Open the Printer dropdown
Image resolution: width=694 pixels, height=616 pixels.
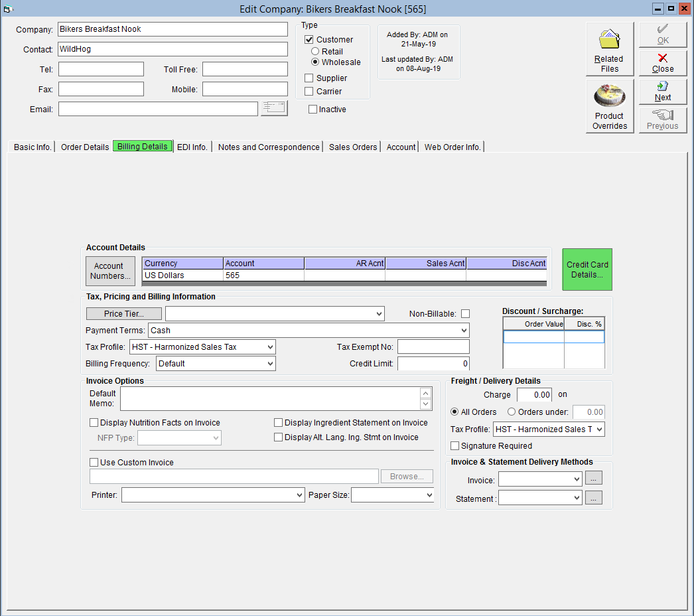[x=300, y=495]
